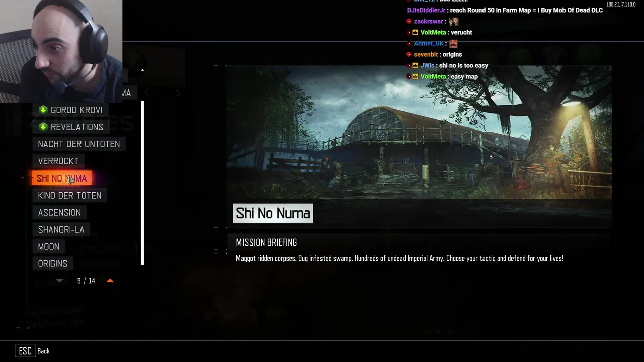Viewport: 644px width, 362px height.
Task: Select the Shangri-La map
Action: point(61,229)
